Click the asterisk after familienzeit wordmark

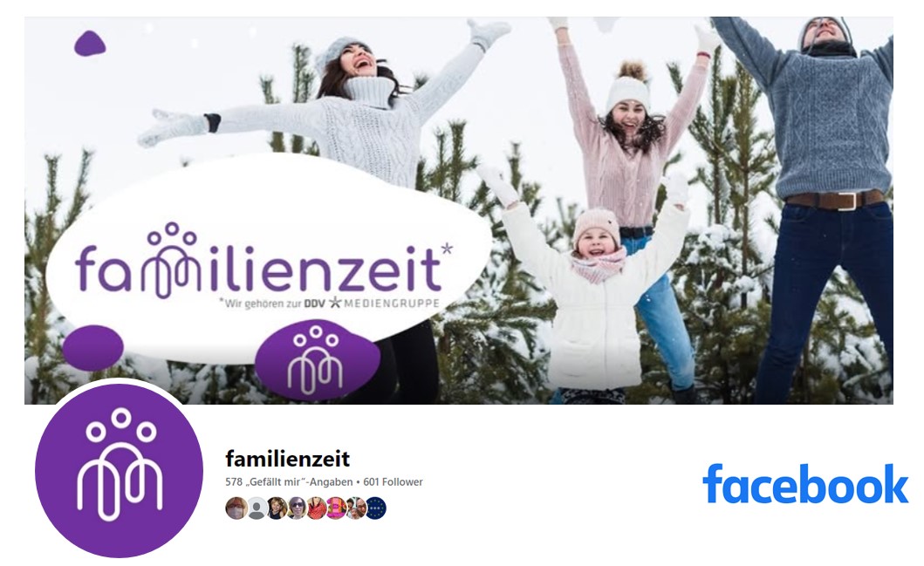(x=448, y=249)
